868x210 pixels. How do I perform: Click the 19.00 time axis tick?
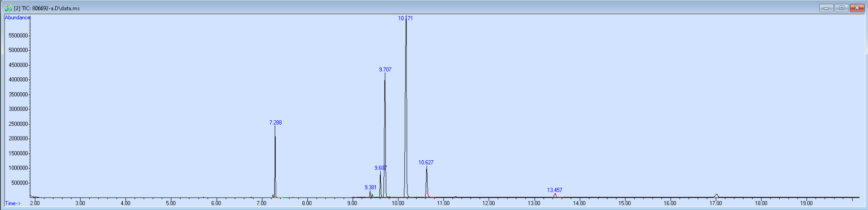(806, 203)
